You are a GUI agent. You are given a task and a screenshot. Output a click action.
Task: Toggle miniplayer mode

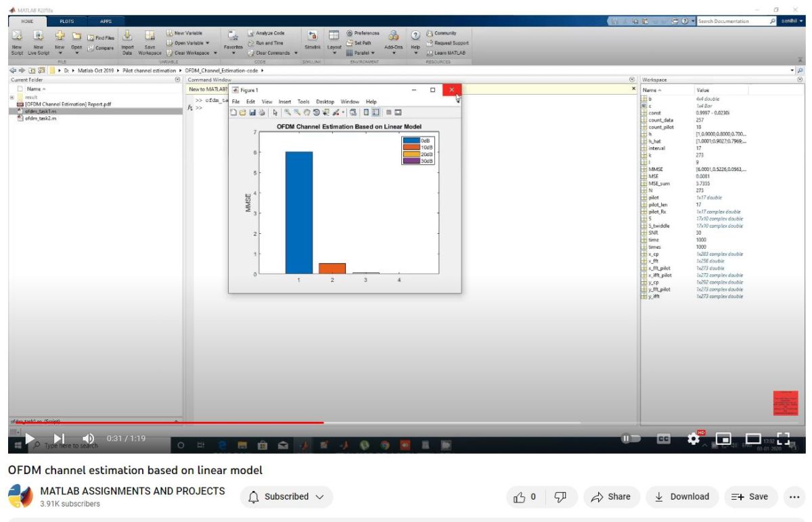(x=723, y=438)
